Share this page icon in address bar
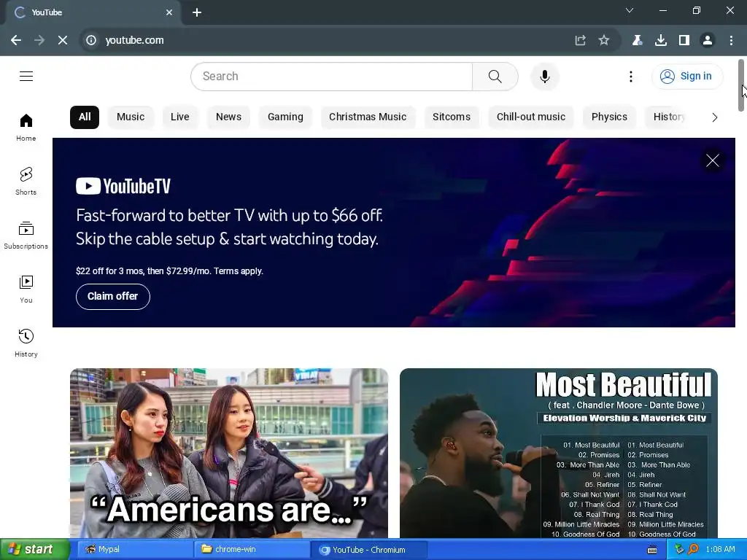747x560 pixels. click(580, 40)
